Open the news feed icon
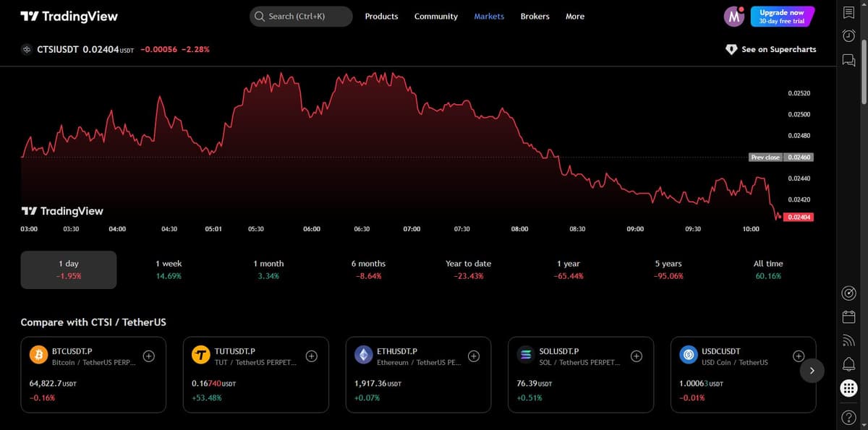868x430 pixels. point(849,340)
